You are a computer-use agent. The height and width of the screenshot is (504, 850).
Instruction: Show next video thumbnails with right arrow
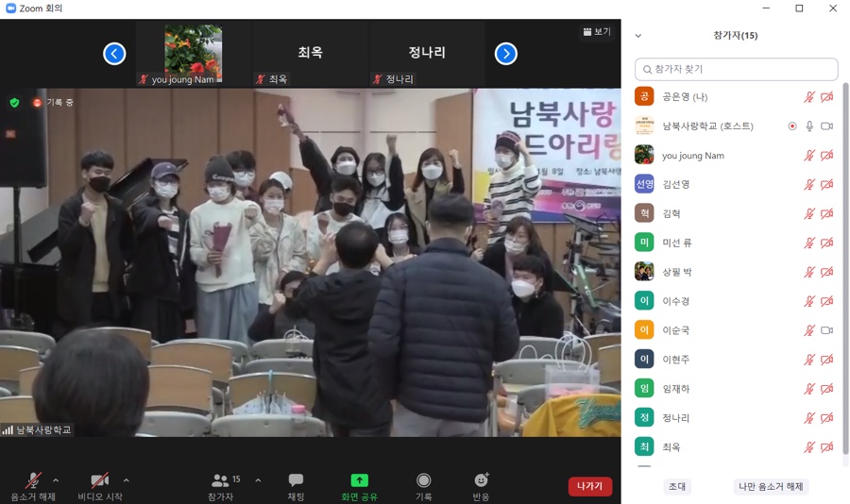[506, 54]
